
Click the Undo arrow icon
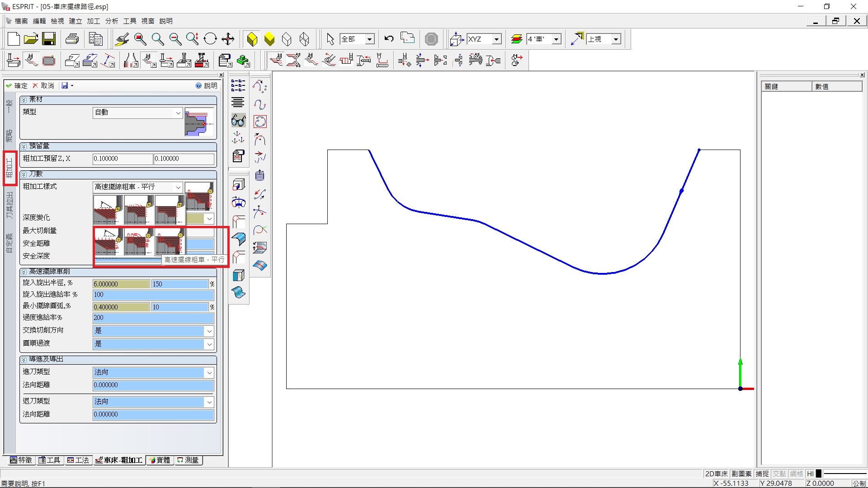(389, 39)
